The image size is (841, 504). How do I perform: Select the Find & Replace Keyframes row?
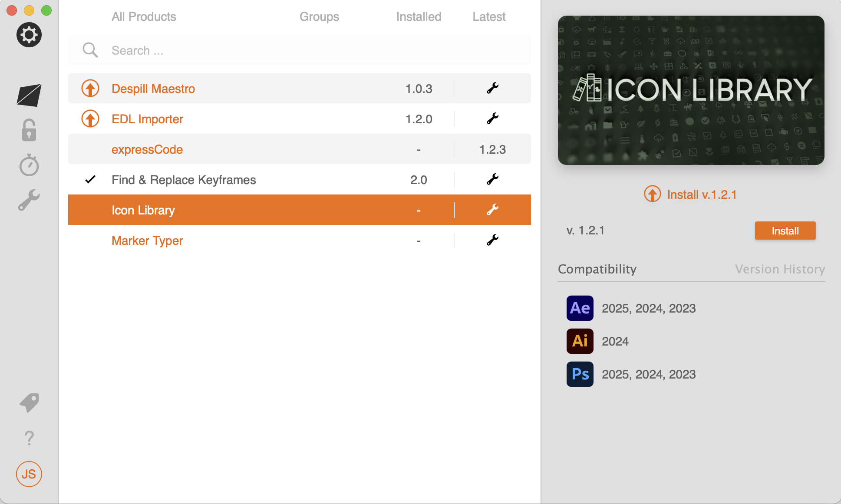(x=300, y=180)
